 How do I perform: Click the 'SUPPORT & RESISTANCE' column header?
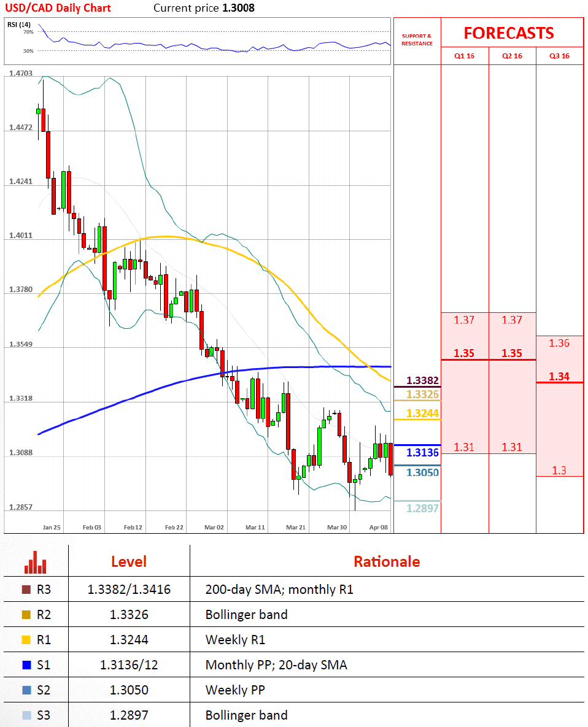(417, 40)
